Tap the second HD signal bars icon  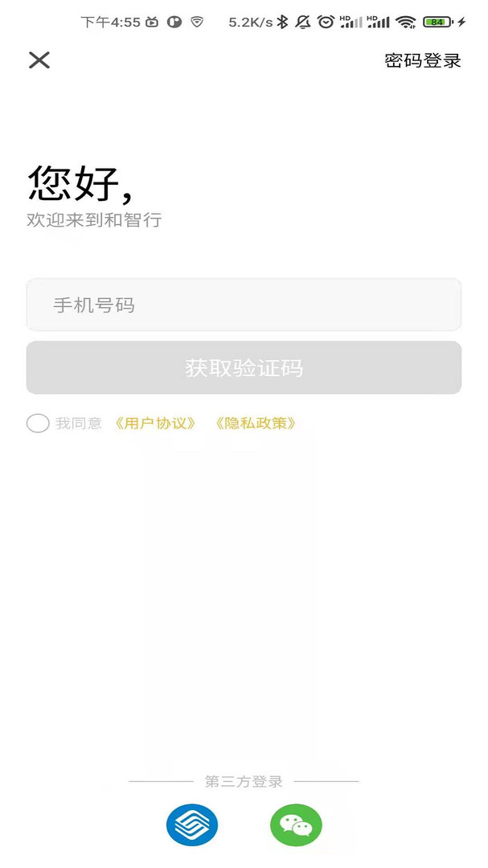tap(378, 23)
